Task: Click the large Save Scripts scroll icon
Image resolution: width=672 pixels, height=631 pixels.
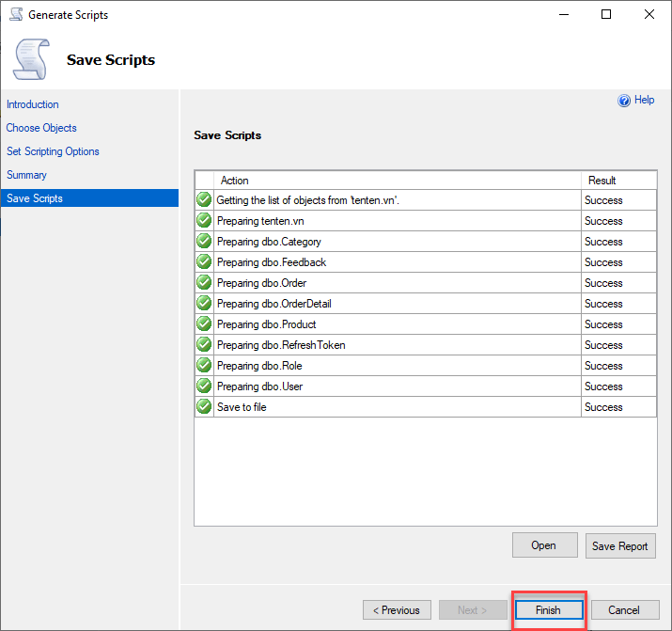Action: point(31,59)
